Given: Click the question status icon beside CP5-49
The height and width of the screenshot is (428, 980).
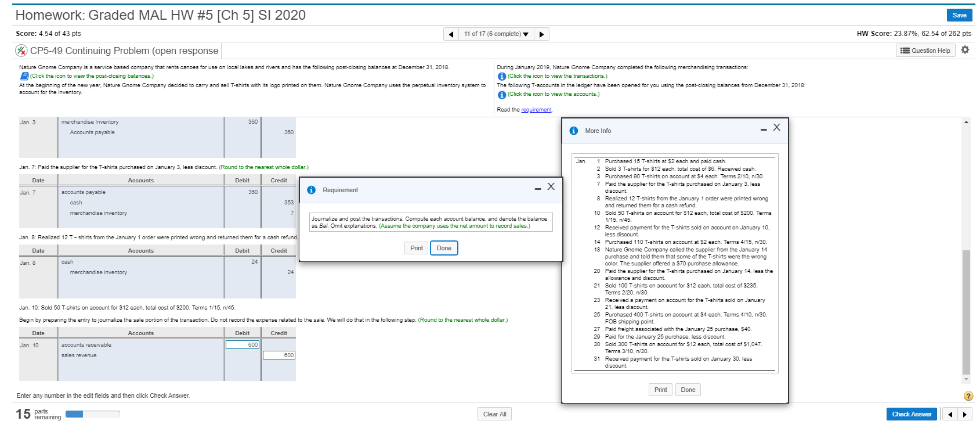Looking at the screenshot, I should [x=21, y=51].
